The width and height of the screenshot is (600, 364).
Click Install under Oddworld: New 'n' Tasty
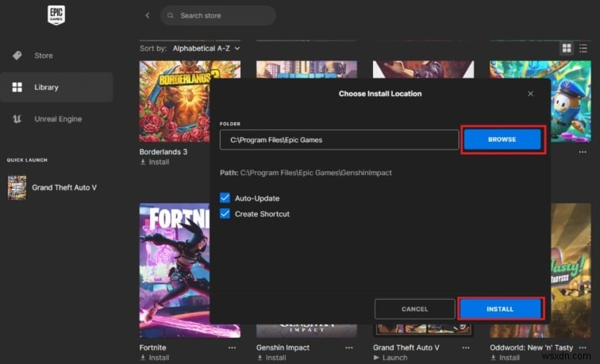(505, 358)
